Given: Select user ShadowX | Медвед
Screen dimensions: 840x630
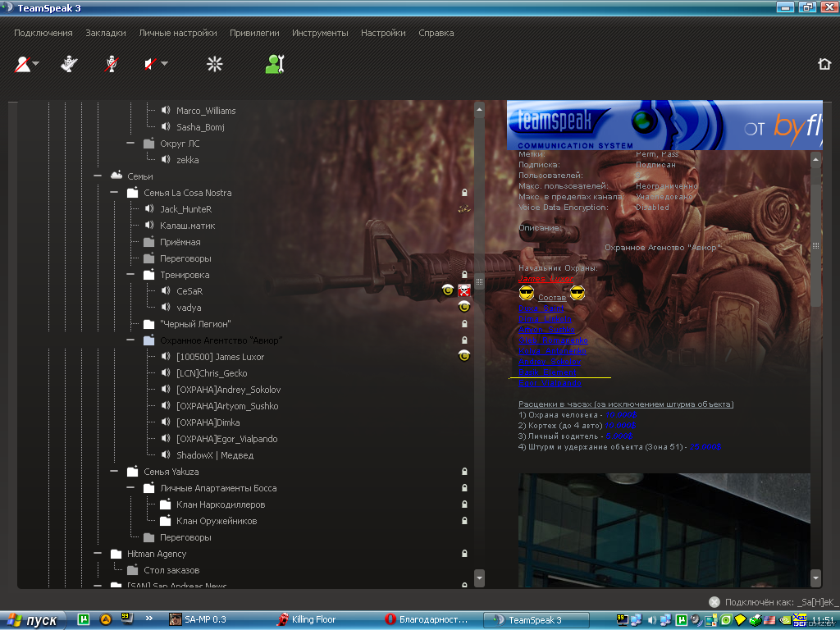Looking at the screenshot, I should tap(215, 454).
